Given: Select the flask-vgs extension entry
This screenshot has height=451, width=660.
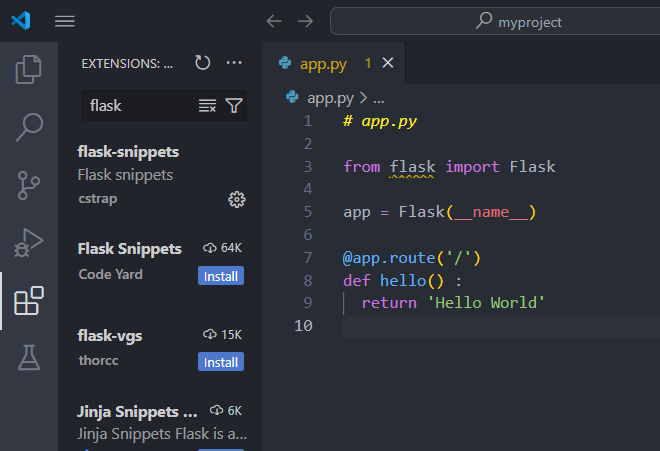Looking at the screenshot, I should [161, 349].
